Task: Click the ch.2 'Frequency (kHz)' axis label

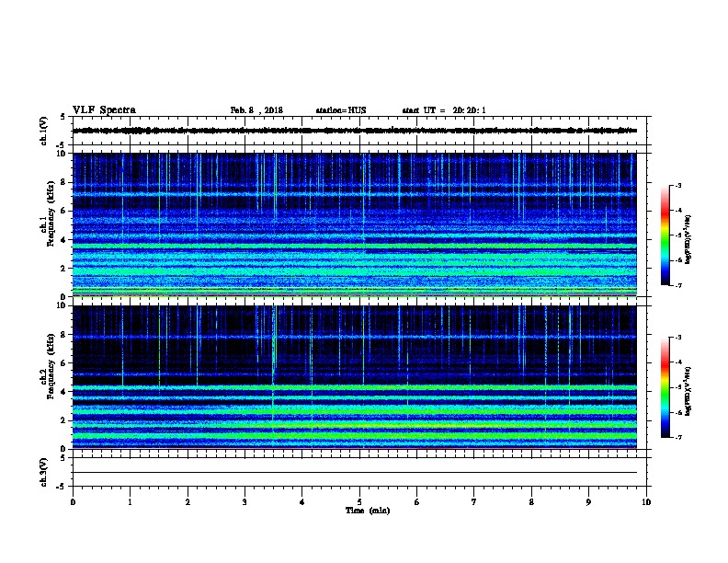Action: tap(51, 365)
